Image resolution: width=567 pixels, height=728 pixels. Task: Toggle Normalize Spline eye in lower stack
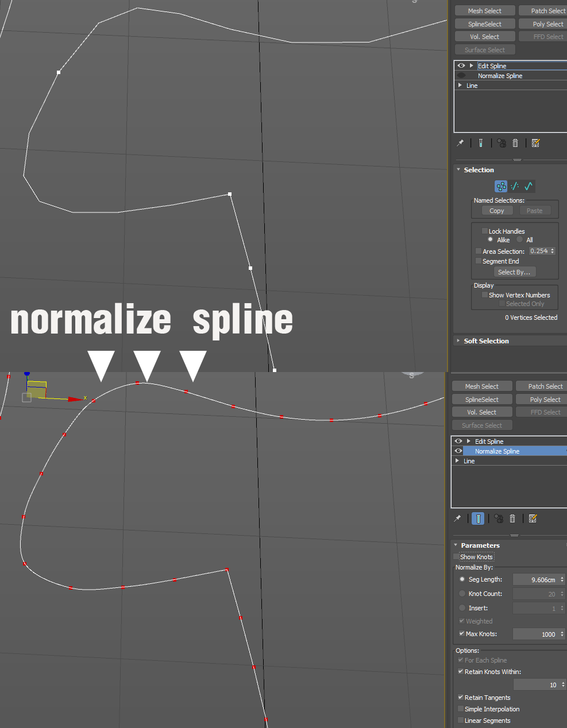tap(458, 451)
